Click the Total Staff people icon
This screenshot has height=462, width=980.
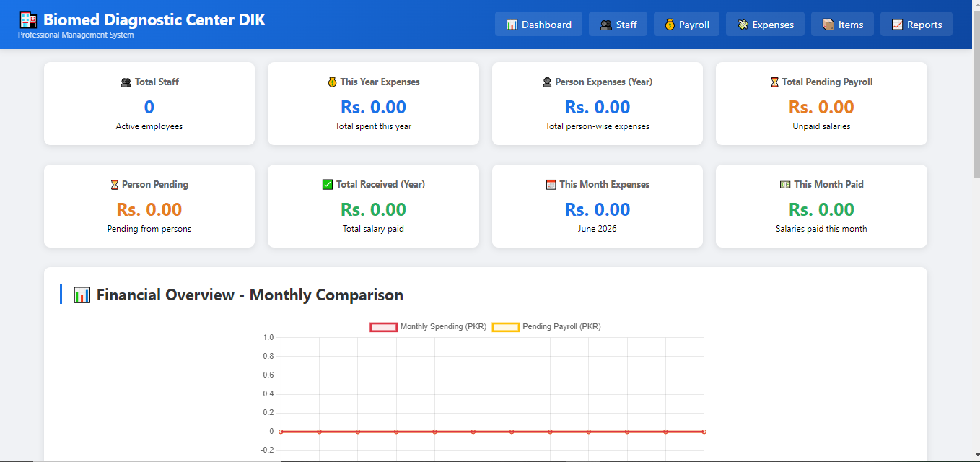126,82
